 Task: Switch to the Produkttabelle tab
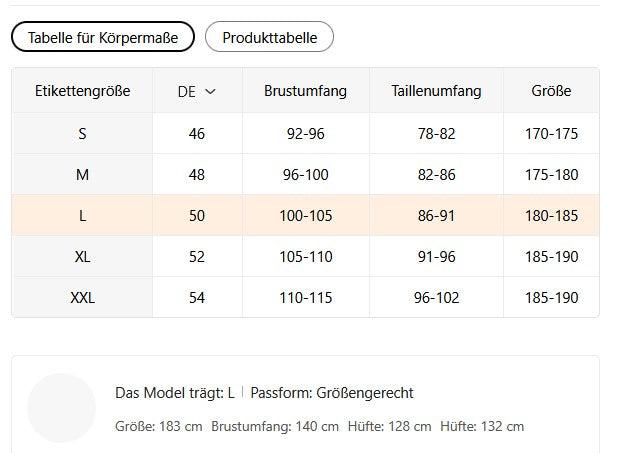269,38
